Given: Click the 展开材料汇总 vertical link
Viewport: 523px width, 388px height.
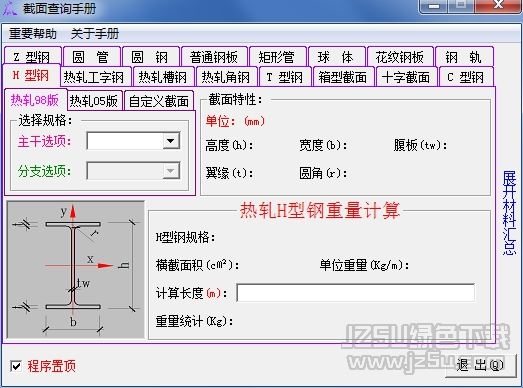Looking at the screenshot, I should pos(509,213).
